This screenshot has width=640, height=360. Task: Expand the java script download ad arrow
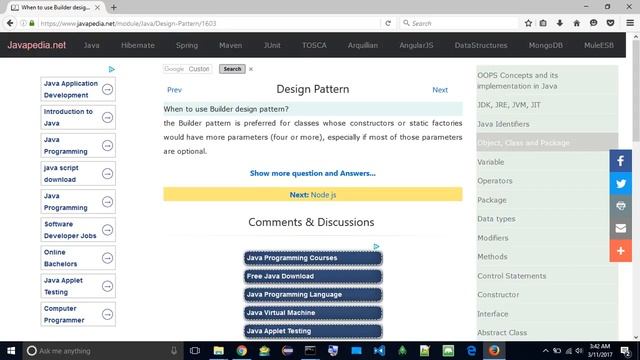[107, 174]
